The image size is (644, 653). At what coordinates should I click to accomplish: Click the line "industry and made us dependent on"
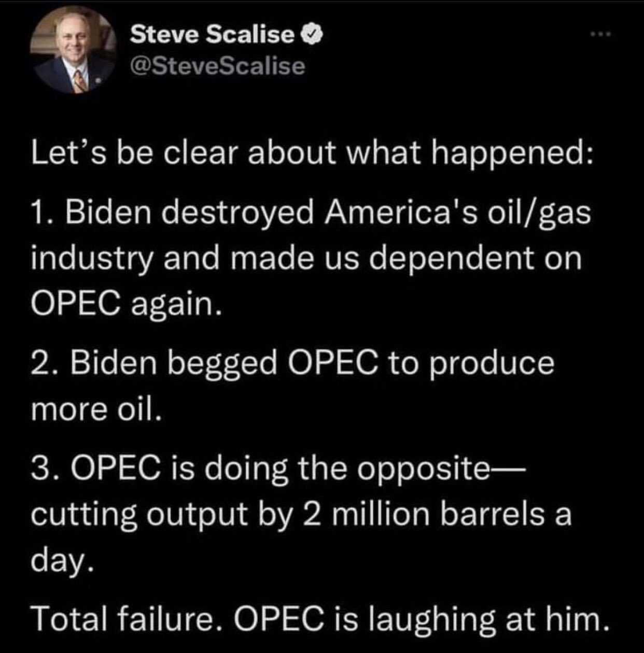tap(306, 258)
